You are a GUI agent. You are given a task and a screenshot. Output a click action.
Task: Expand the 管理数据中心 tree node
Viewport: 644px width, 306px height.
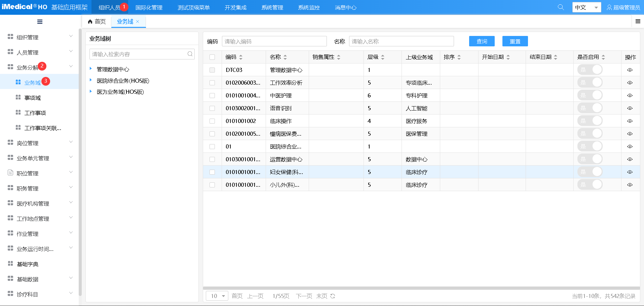[90, 69]
